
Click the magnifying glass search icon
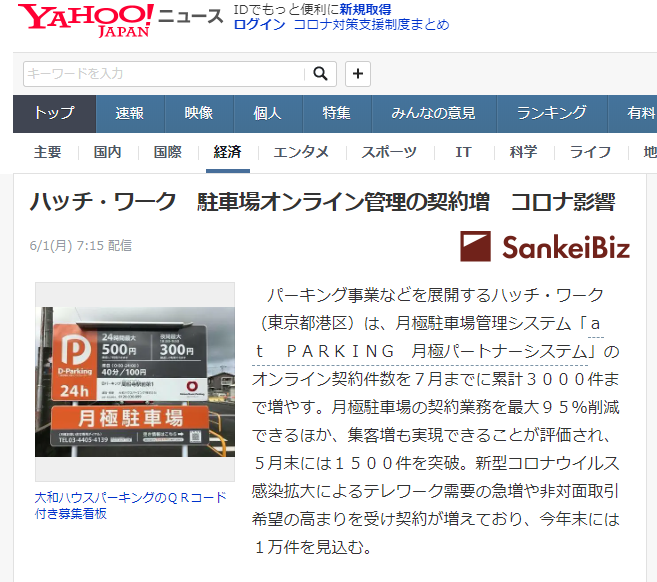319,73
